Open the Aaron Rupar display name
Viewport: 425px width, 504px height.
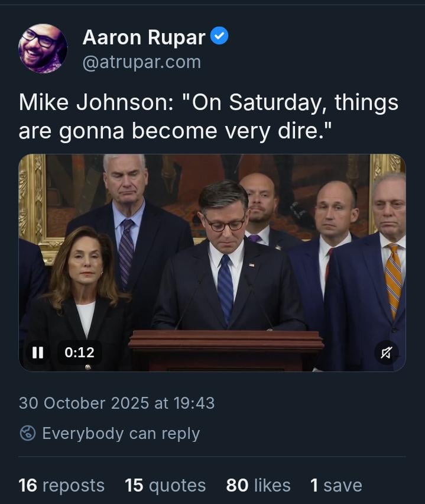coord(144,37)
